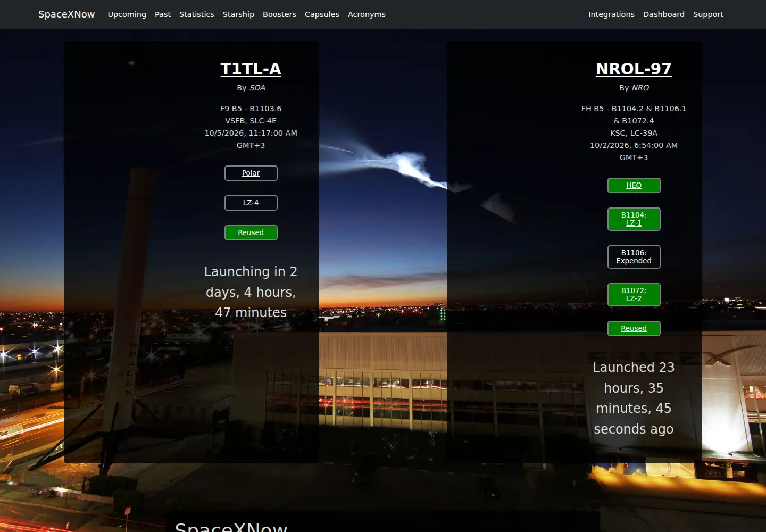Open the T1TL-A mission title link
Screen dimensions: 766x532
(x=251, y=69)
